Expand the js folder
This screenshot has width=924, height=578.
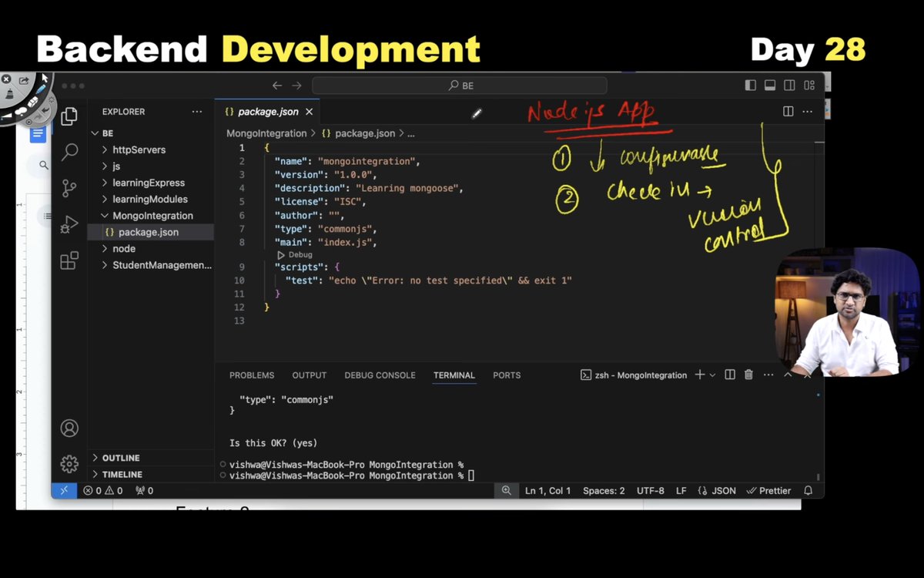pyautogui.click(x=151, y=166)
